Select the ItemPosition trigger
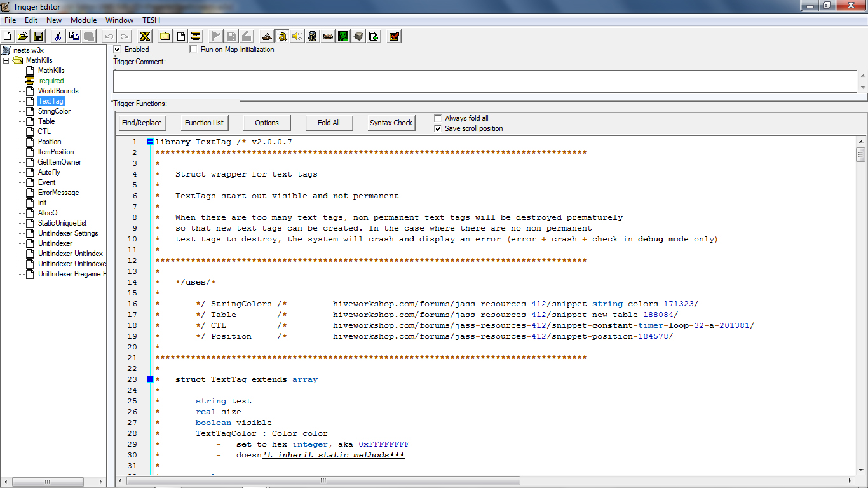The image size is (868, 488). pos(56,152)
